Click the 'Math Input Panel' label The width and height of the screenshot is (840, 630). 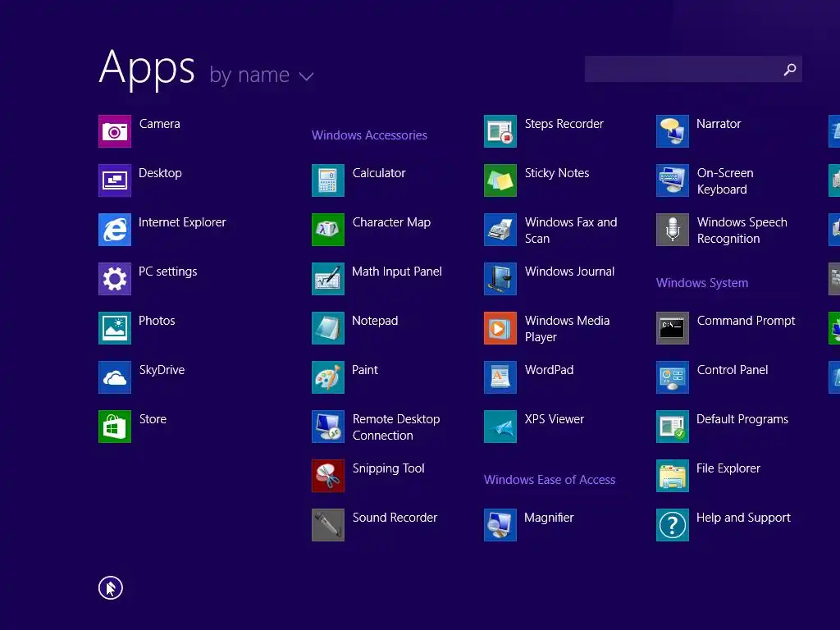397,272
